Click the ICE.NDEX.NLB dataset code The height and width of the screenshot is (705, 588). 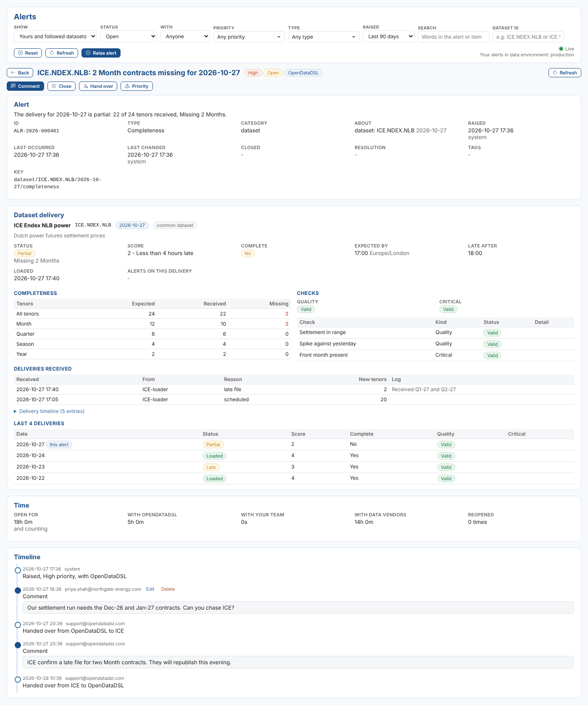point(93,225)
